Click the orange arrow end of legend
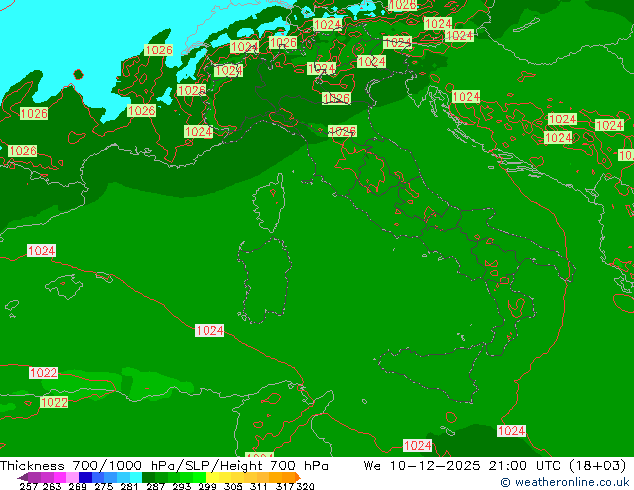This screenshot has height=490, width=634. point(298,477)
